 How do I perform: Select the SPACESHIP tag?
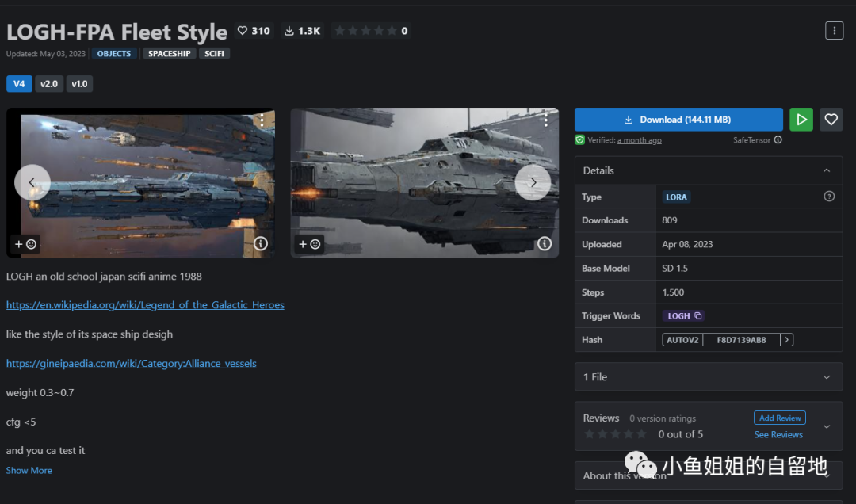pos(170,54)
